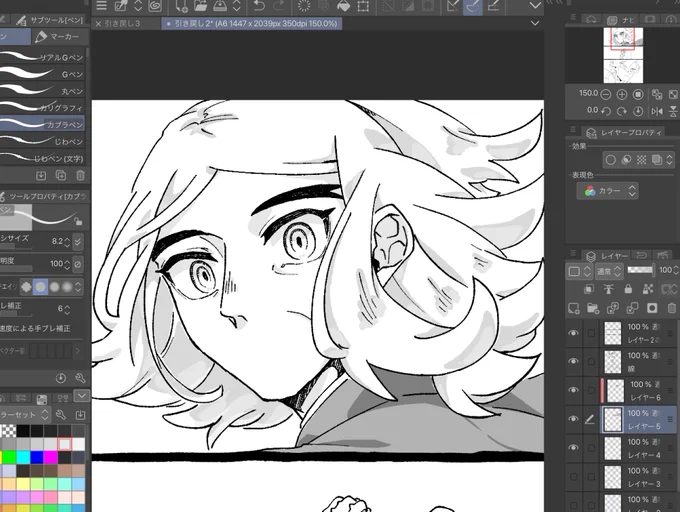Reset zoom to 100% in Navigator
Screen dimensions: 680x512
[x=638, y=94]
